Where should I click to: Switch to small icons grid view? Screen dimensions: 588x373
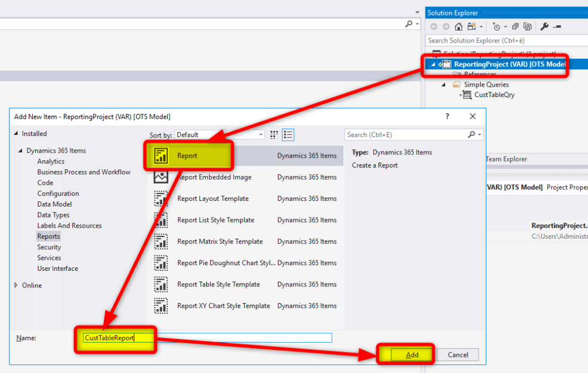click(274, 135)
